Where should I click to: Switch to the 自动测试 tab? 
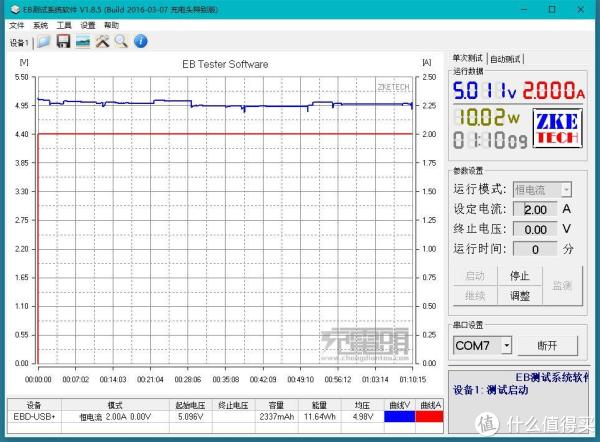click(505, 59)
